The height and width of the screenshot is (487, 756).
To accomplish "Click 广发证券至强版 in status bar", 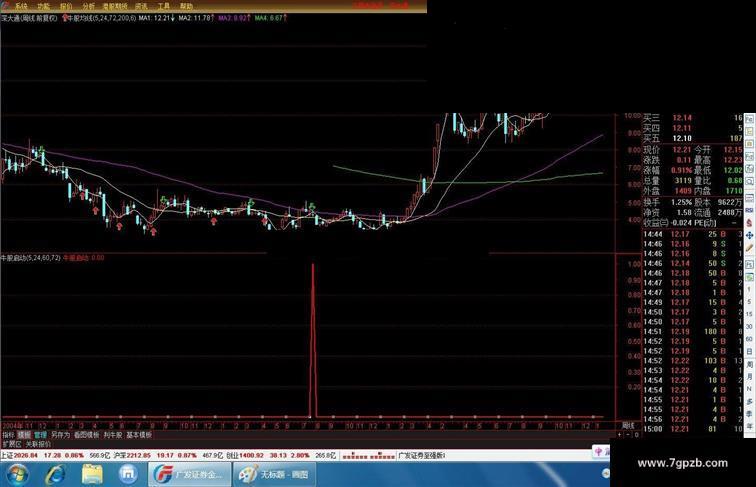I will (x=421, y=455).
